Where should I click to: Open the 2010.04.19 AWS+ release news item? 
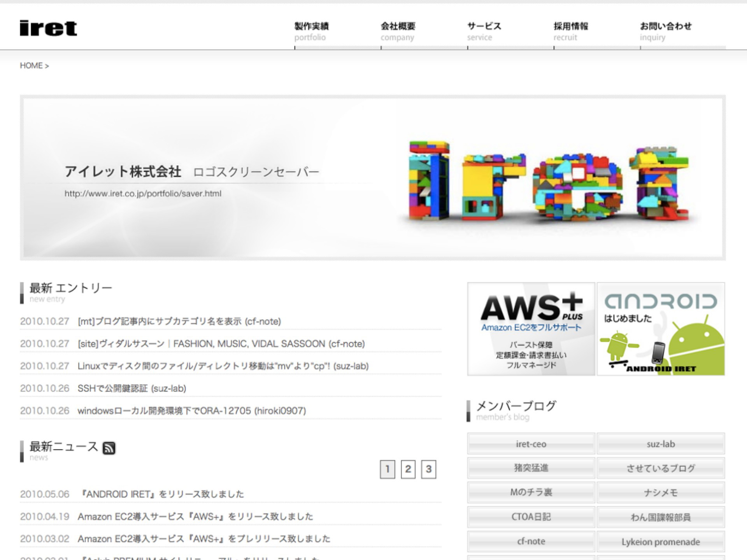[195, 516]
